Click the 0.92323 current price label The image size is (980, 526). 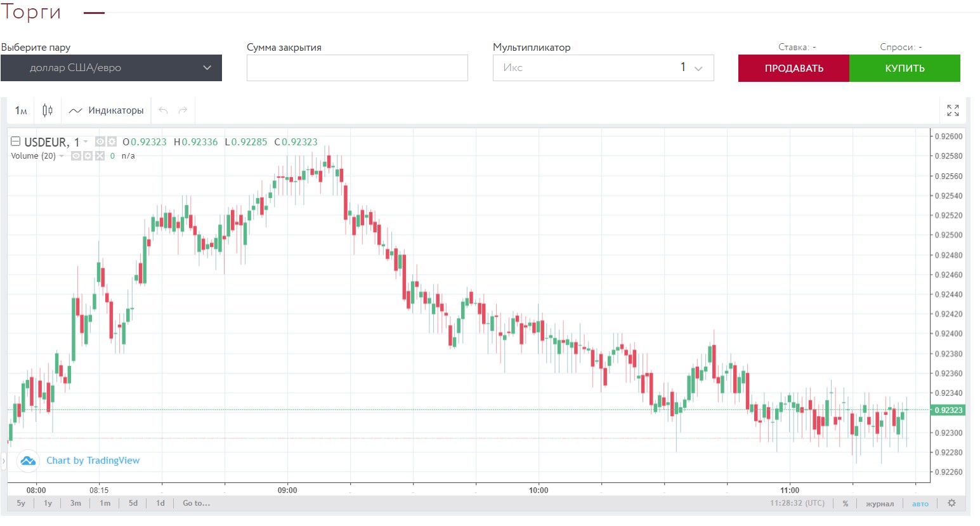pos(948,410)
